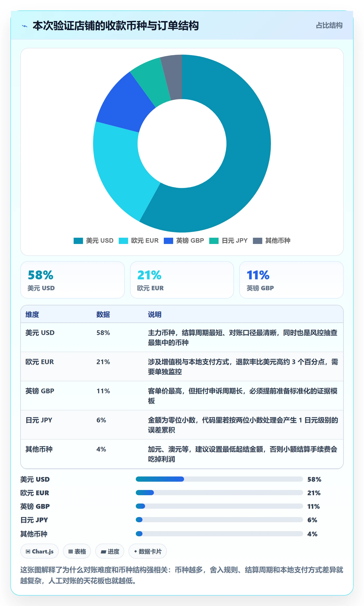
Task: Click the 其他币种 4% progress bar
Action: pos(219,534)
